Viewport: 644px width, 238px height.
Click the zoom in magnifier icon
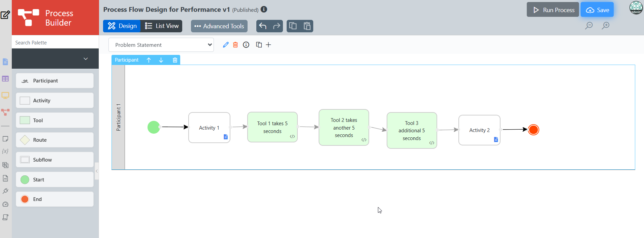tap(606, 26)
